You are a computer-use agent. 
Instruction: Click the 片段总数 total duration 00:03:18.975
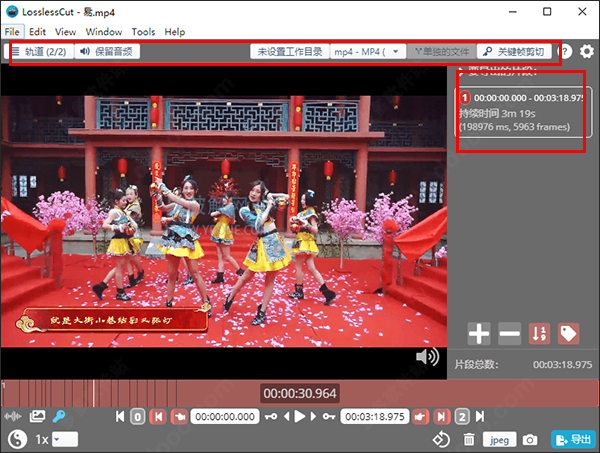tap(562, 365)
